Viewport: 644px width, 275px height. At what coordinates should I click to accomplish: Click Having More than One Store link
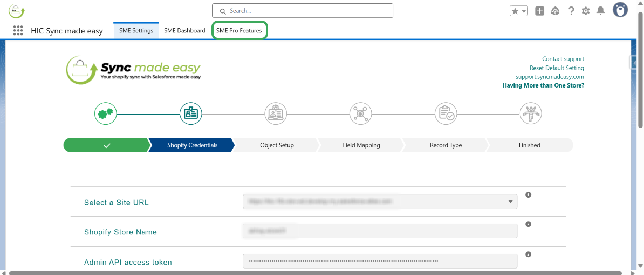543,85
